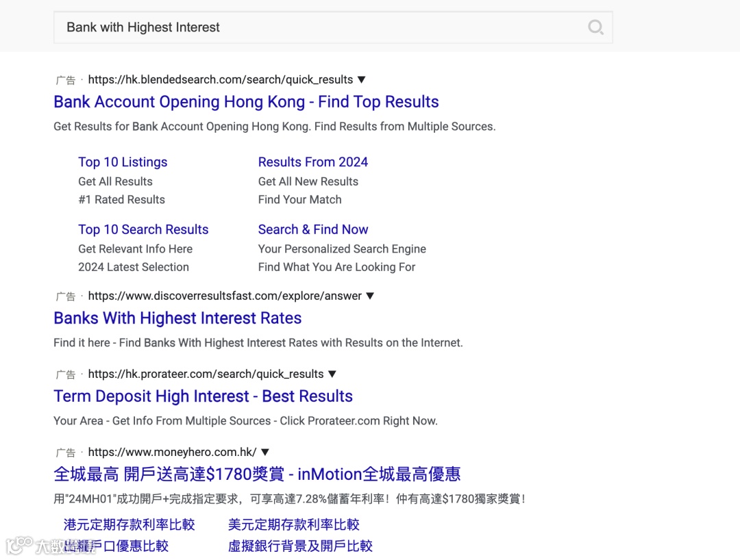Expand dropdown arrow beside hk.prorateer.com URL

(x=332, y=374)
